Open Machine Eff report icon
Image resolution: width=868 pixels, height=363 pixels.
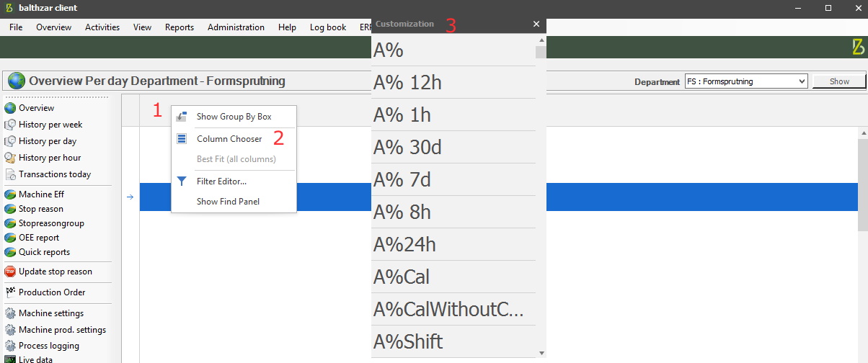[10, 194]
